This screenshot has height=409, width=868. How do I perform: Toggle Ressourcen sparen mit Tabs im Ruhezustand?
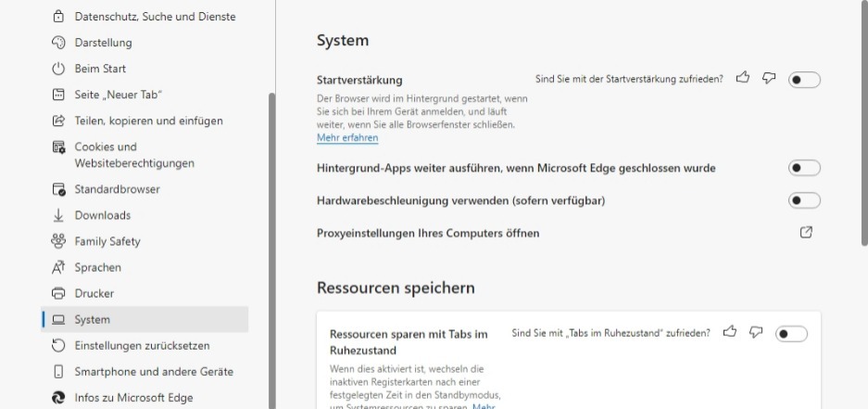click(791, 333)
